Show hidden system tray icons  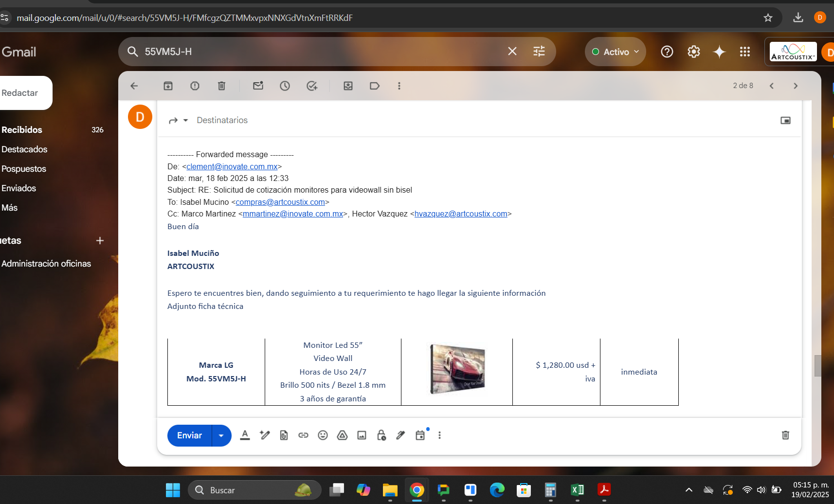click(689, 490)
